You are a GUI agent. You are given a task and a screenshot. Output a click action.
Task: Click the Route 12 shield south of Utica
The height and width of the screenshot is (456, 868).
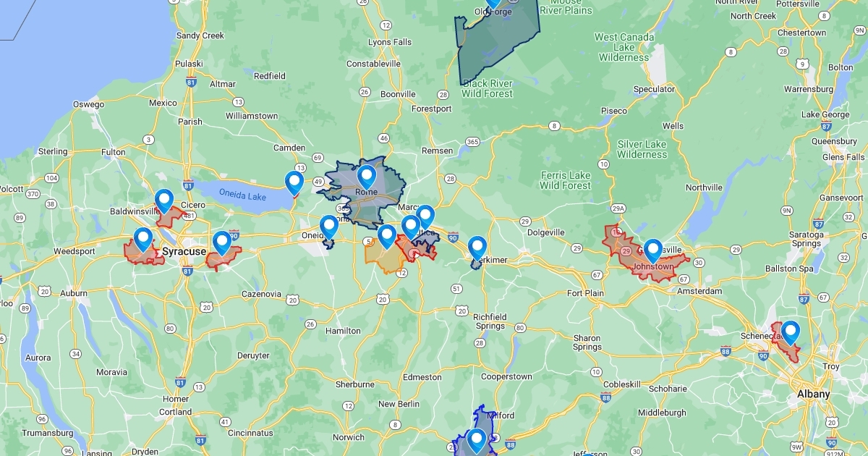coord(403,271)
